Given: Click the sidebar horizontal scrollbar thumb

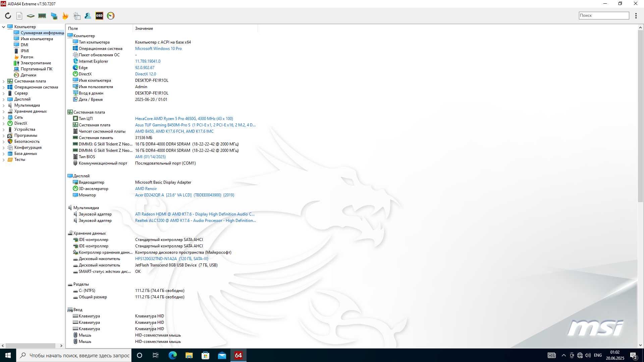Looking at the screenshot, I should (31, 346).
